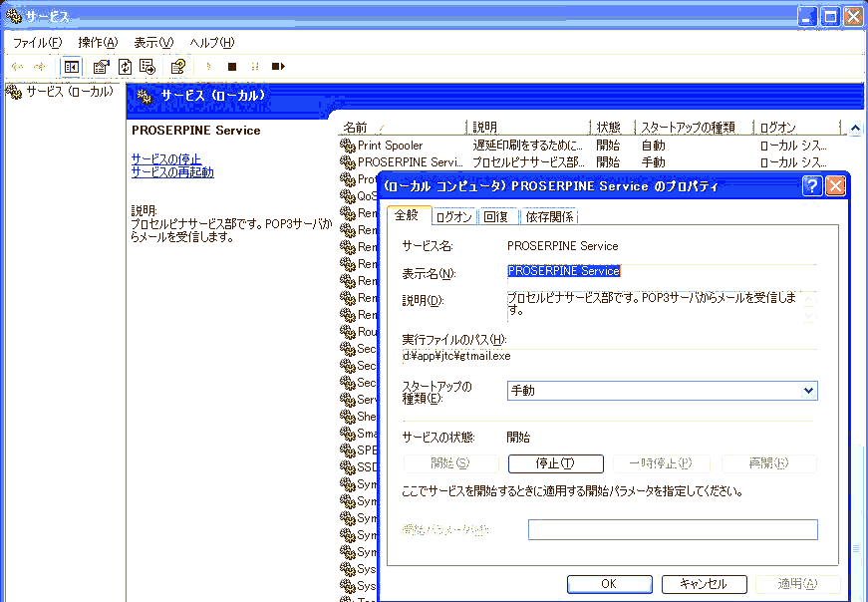Click the greyed-out 一時停止(P) button
Screen dimensions: 868x602
point(661,463)
